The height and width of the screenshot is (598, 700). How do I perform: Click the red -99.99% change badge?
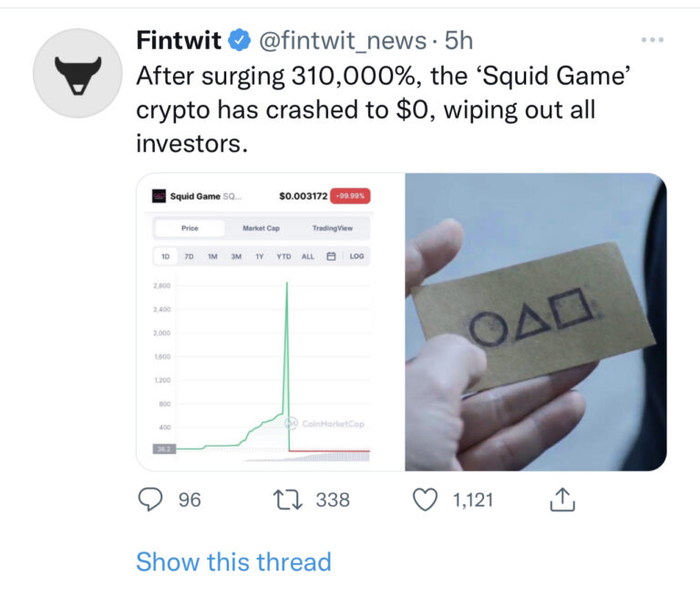(350, 196)
